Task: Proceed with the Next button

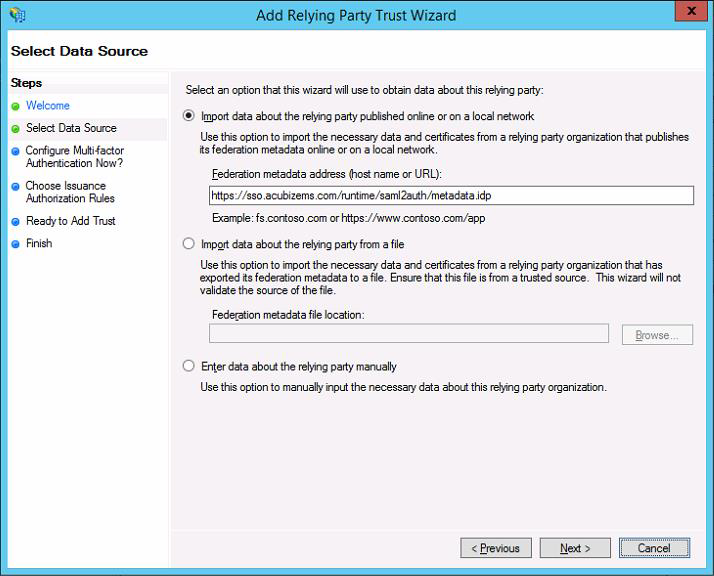Action: click(575, 548)
